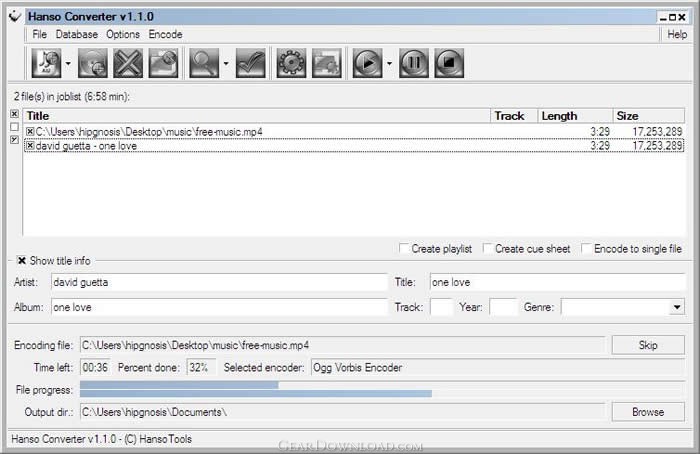Uncheck the david guetta - one love checkbox
Viewport: 700px width, 454px height.
(x=30, y=146)
